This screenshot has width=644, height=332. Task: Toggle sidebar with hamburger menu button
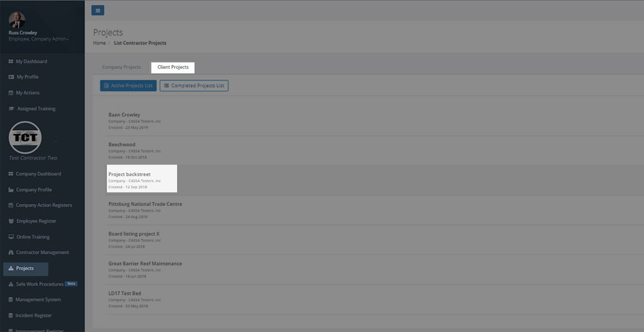coord(98,11)
